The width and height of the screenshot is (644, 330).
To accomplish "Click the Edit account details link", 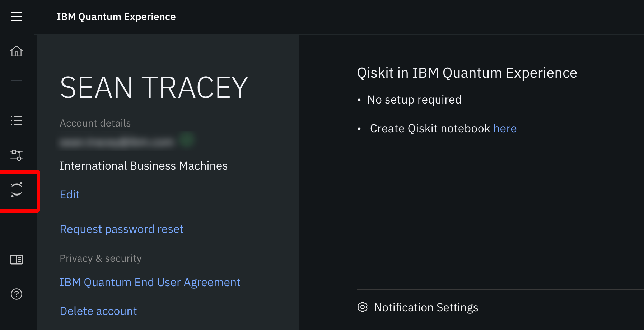I will pyautogui.click(x=70, y=194).
